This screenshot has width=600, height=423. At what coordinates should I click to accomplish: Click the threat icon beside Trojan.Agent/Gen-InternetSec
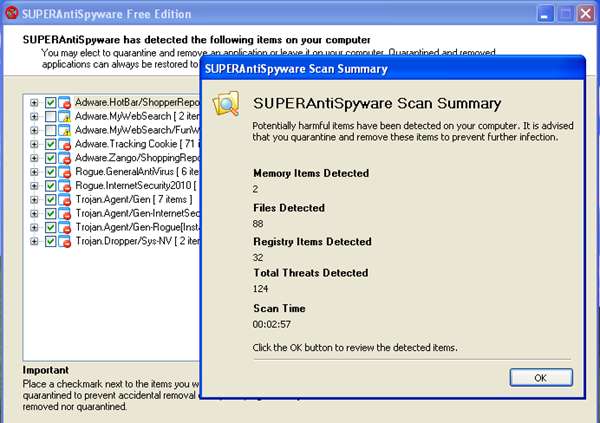tap(65, 214)
